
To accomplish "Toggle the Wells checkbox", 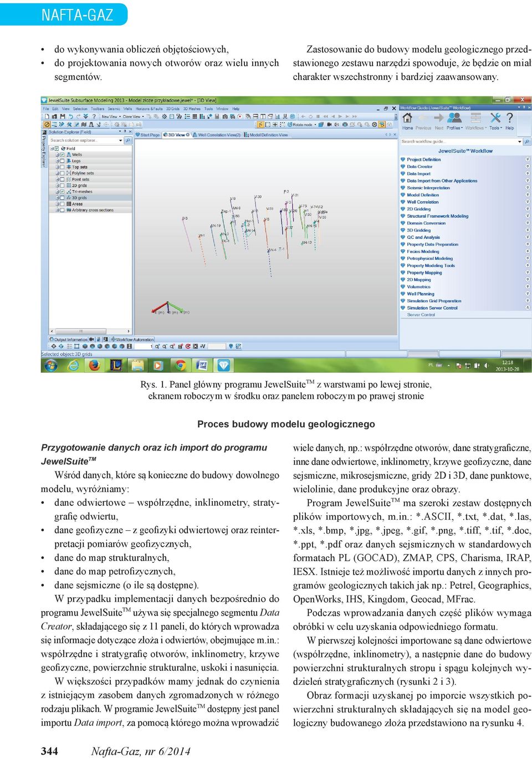I will pos(62,155).
